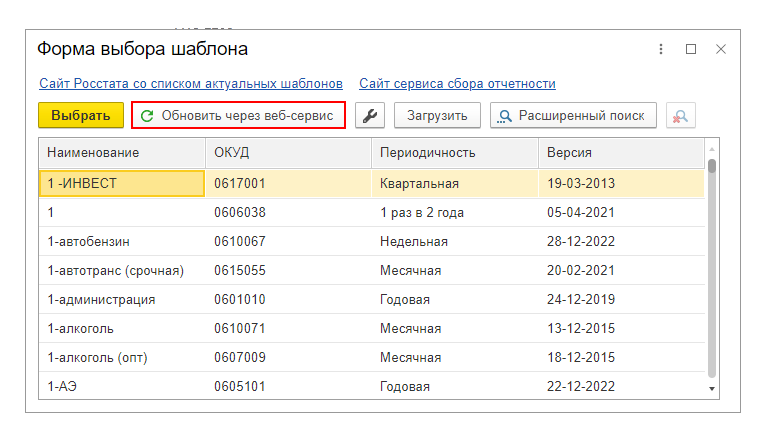Click the Недельная periodicity cell
Screen dimensions: 765x443
[x=455, y=242]
